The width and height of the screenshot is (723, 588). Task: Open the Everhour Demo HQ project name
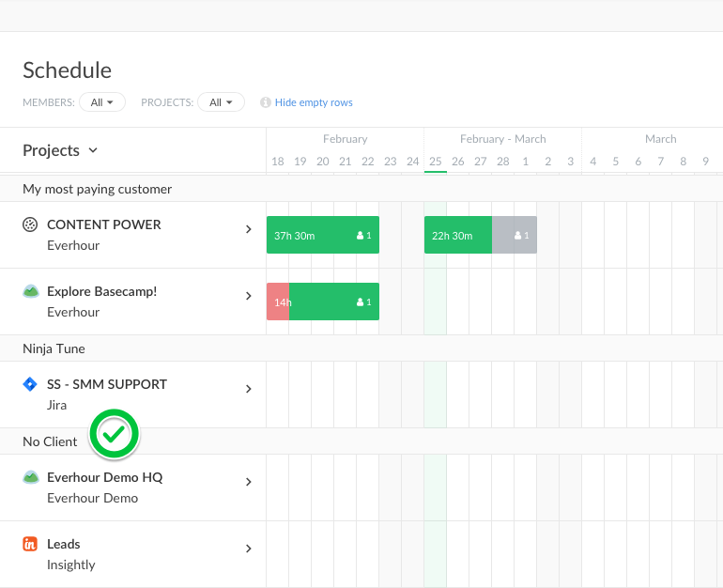tap(104, 477)
